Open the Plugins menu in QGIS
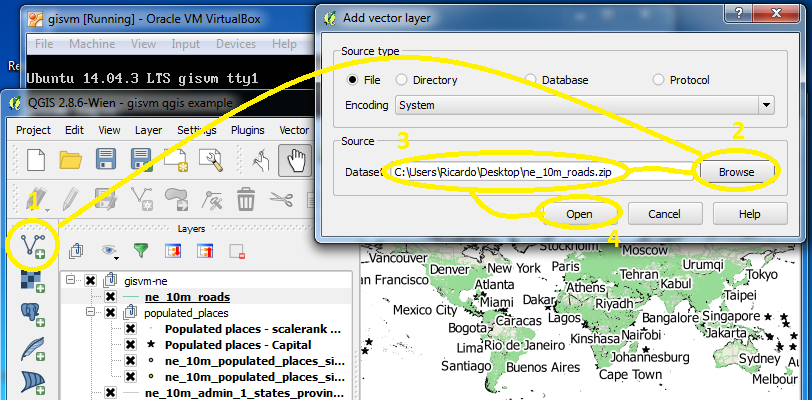The image size is (812, 400). tap(248, 130)
